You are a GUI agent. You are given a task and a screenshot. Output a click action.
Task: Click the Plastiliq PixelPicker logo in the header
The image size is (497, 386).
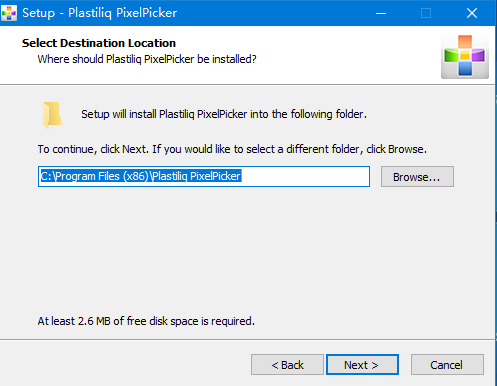click(465, 55)
